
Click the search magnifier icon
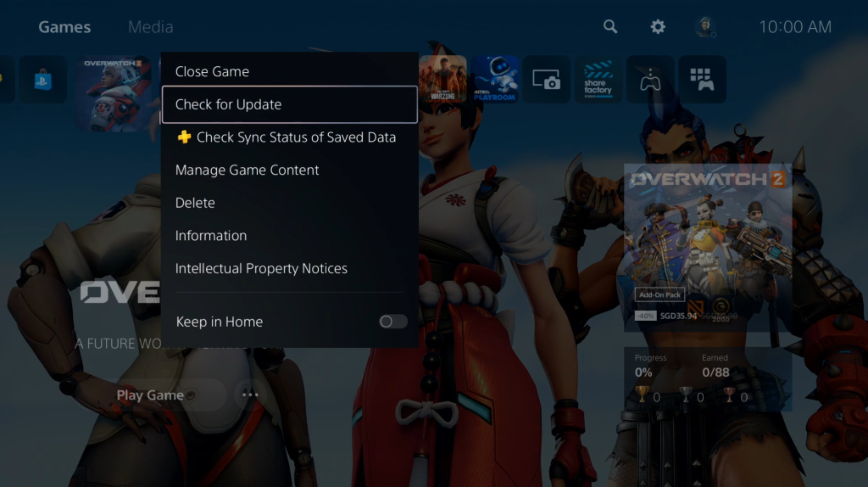[610, 26]
